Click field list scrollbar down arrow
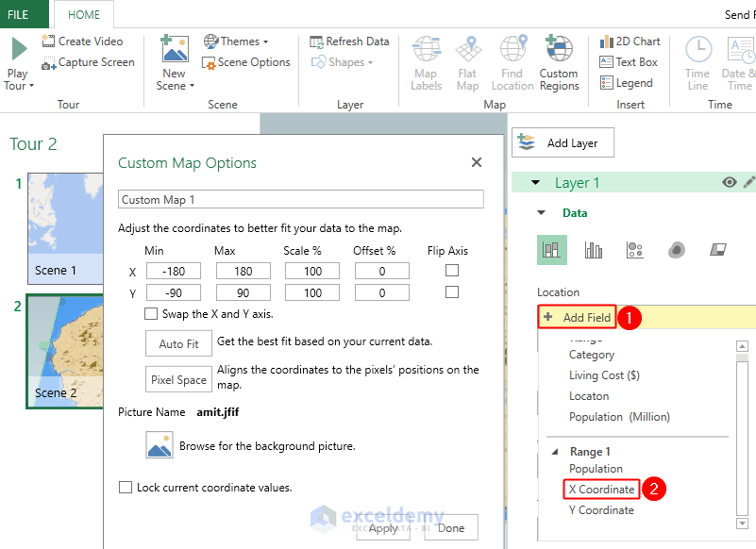This screenshot has width=756, height=549. (x=742, y=523)
